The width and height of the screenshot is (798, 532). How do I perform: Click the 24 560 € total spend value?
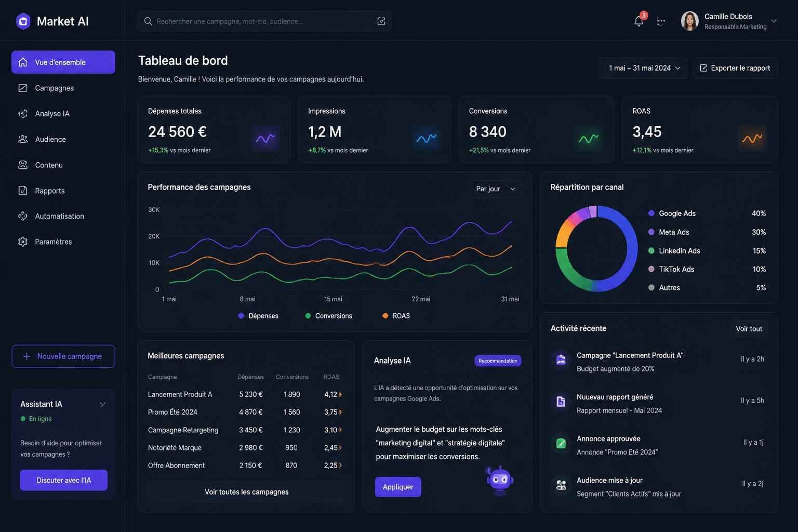(177, 132)
